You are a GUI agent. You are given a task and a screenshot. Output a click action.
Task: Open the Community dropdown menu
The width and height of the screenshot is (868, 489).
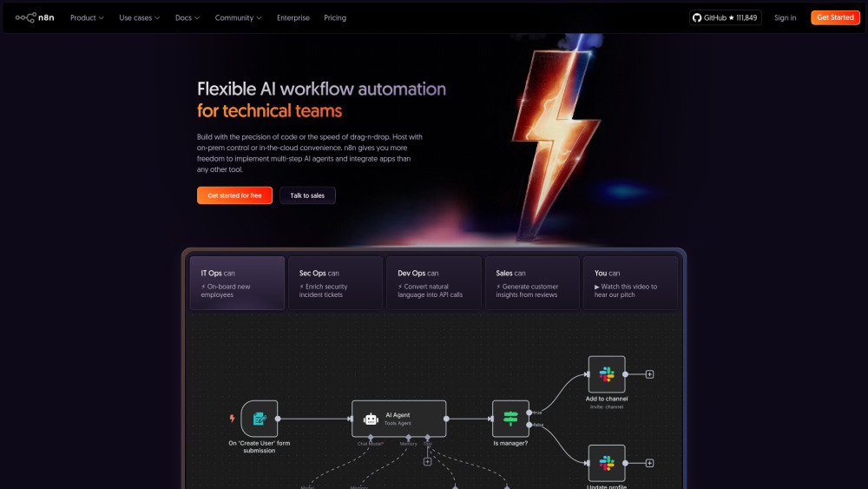(x=239, y=17)
